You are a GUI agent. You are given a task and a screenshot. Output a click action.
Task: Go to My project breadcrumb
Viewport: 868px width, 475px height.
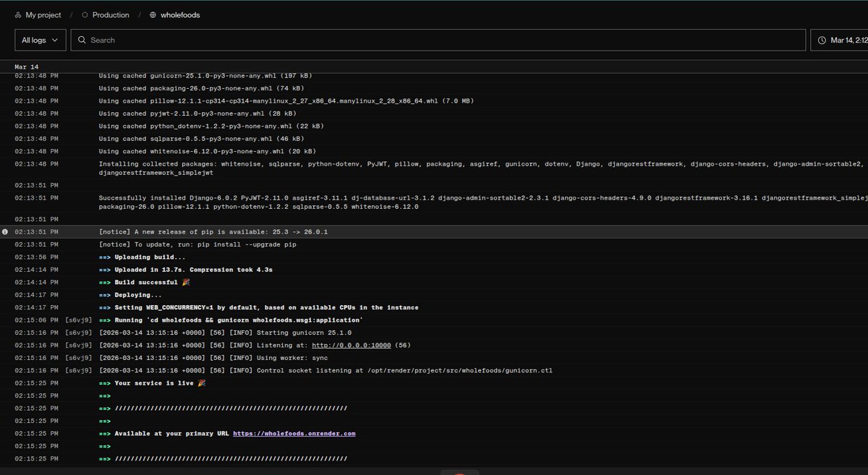43,14
